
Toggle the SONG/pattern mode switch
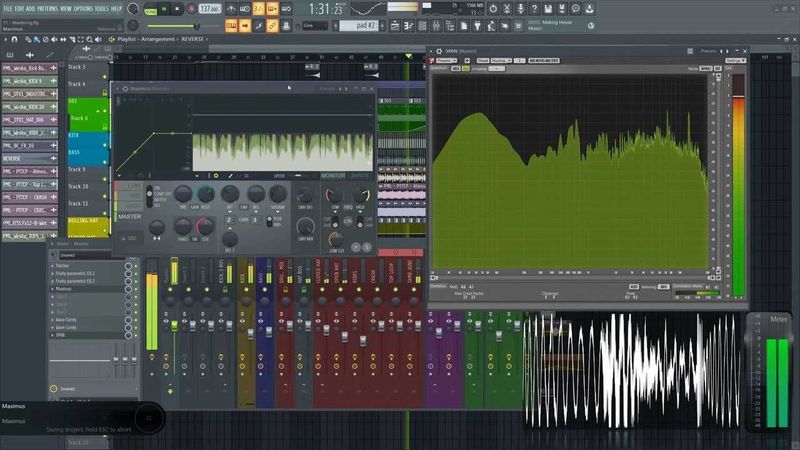click(151, 9)
